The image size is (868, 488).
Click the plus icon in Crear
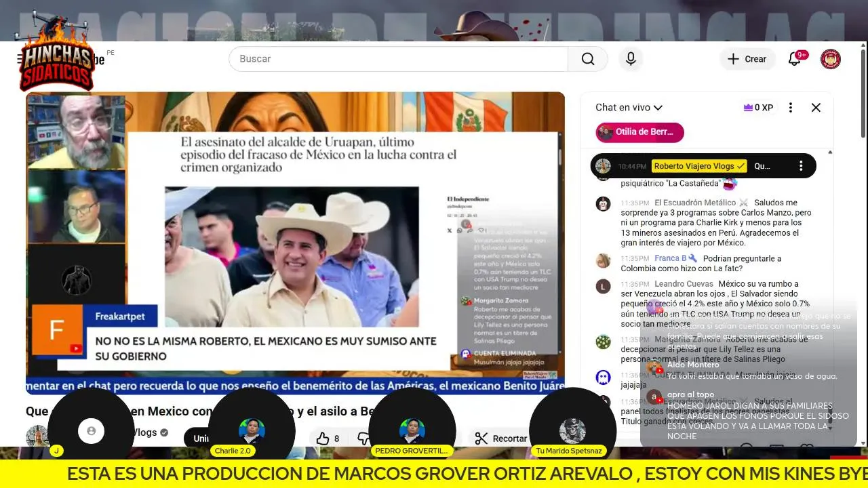pos(733,59)
